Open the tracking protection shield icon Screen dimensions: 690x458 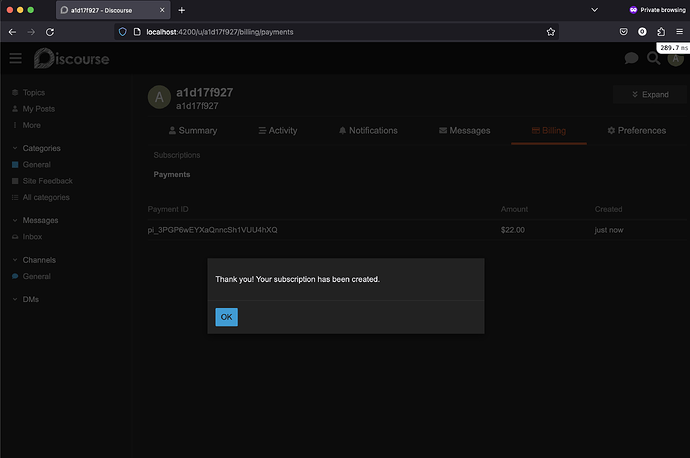123,32
